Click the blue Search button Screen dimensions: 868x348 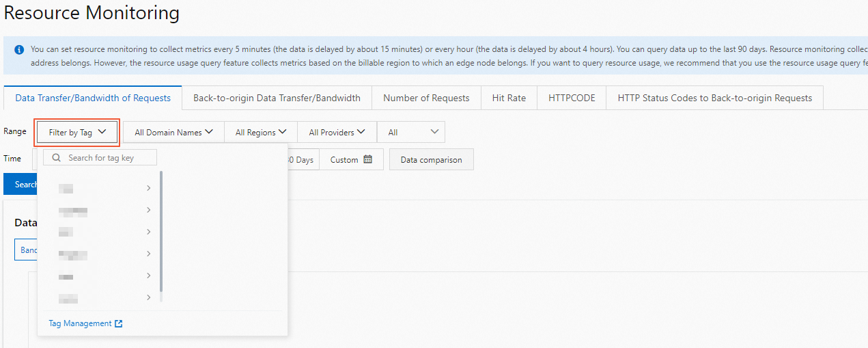pyautogui.click(x=21, y=184)
